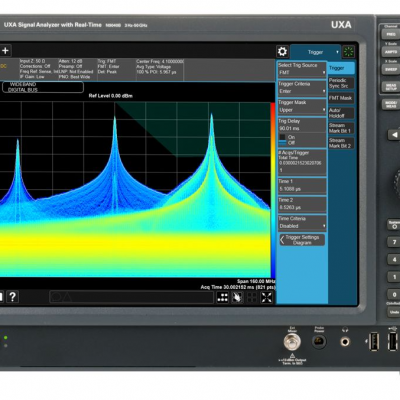
Task: Click the green spinning acquisition status icon
Action: click(349, 52)
